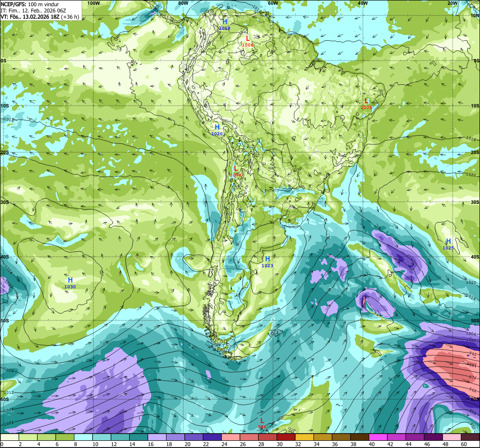Click the legend scale value 40
Viewport: 480px width, 448px height.
coord(372,444)
